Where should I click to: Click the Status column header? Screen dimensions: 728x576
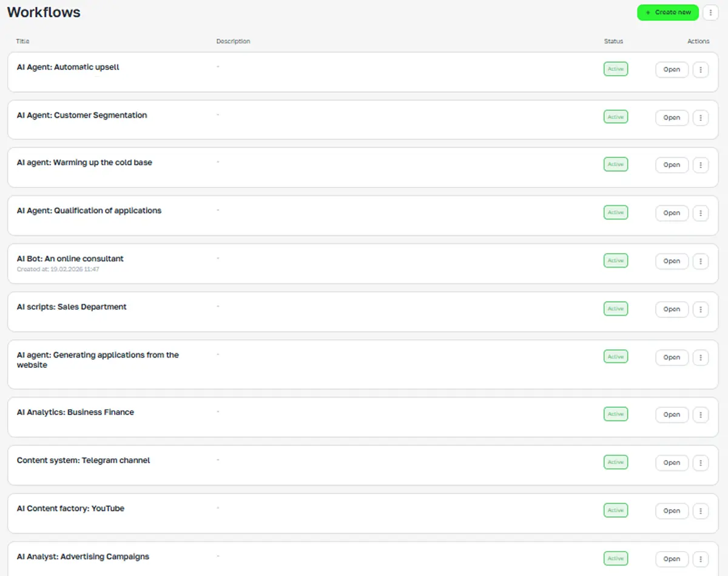613,41
